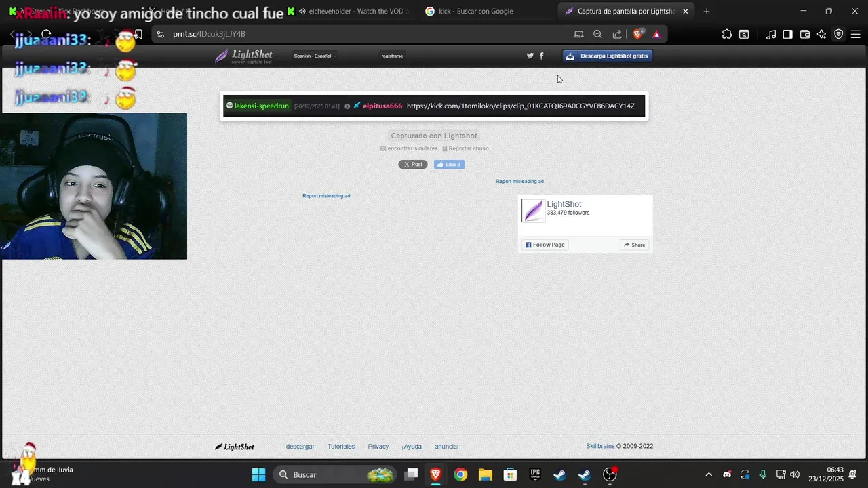
Task: Open Lightshot's Facebook icon in header
Action: [x=541, y=56]
